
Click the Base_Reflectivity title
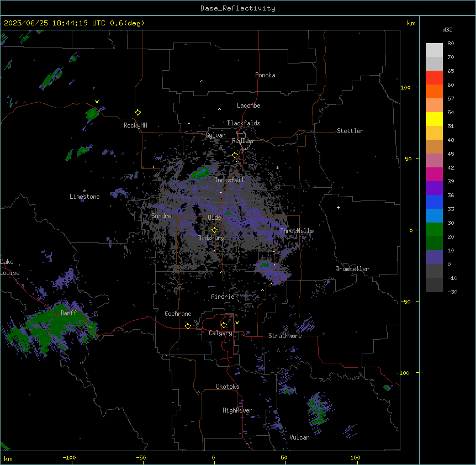click(x=238, y=8)
